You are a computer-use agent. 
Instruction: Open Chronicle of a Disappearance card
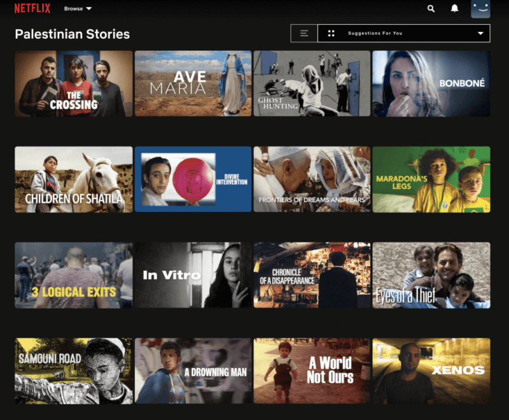[312, 276]
